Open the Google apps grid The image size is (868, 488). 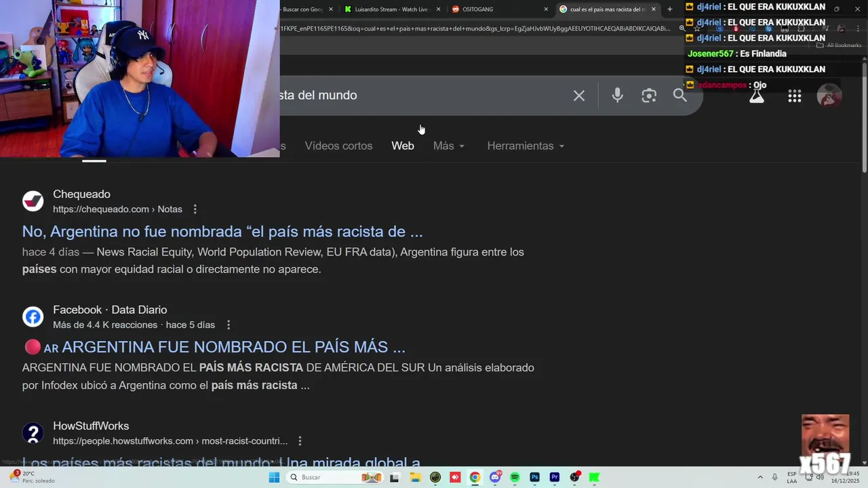pyautogui.click(x=795, y=96)
